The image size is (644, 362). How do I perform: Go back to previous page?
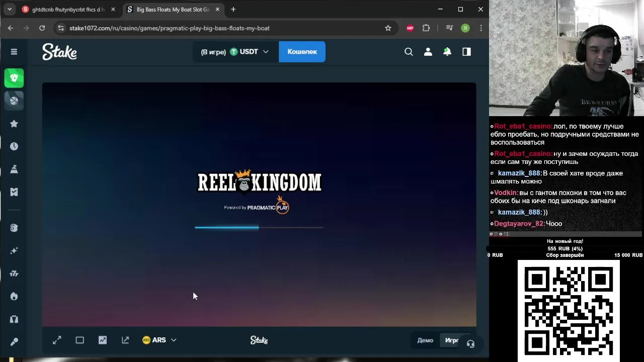pos(11,28)
